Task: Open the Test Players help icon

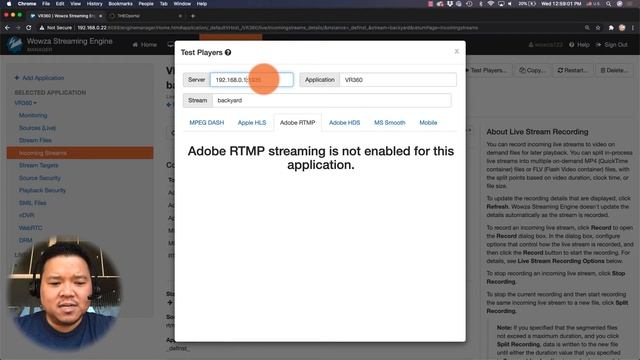Action: pyautogui.click(x=228, y=52)
